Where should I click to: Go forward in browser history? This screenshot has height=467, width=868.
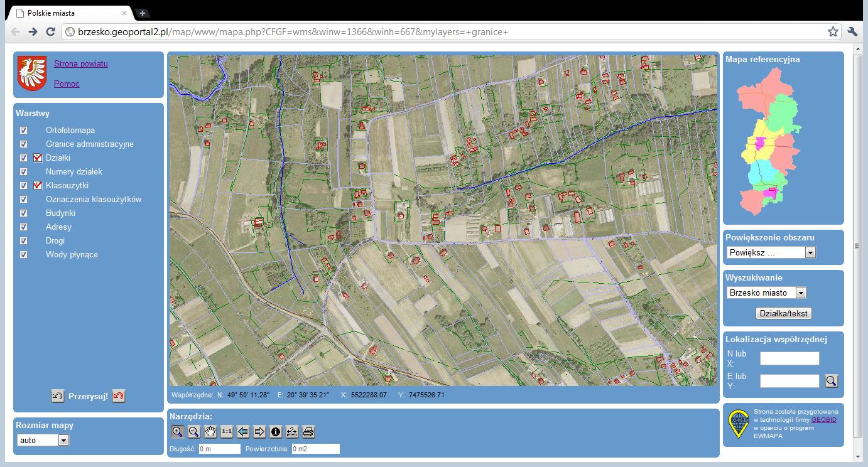click(x=33, y=31)
